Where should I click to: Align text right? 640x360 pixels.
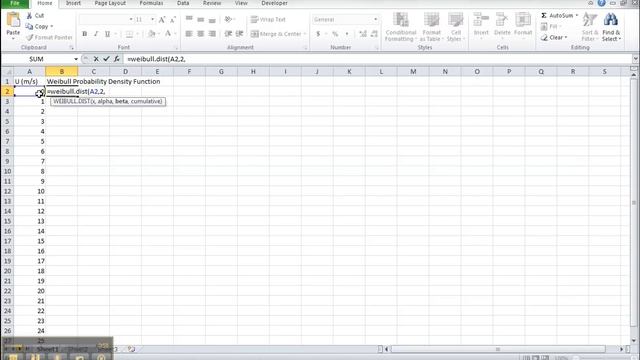(x=212, y=34)
